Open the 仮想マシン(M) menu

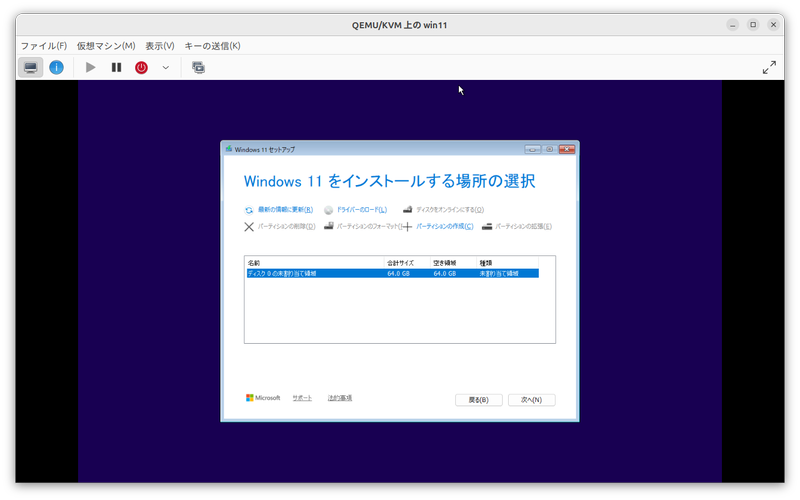(106, 46)
